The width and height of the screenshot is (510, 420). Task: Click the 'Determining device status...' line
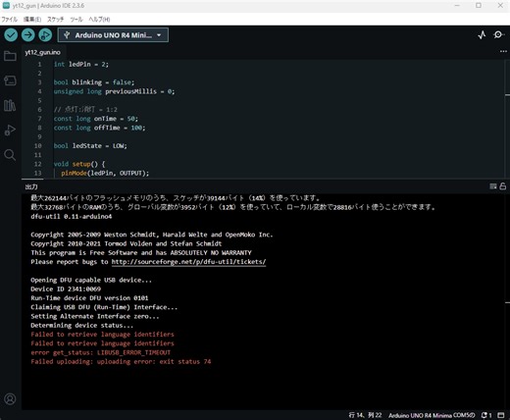point(82,326)
